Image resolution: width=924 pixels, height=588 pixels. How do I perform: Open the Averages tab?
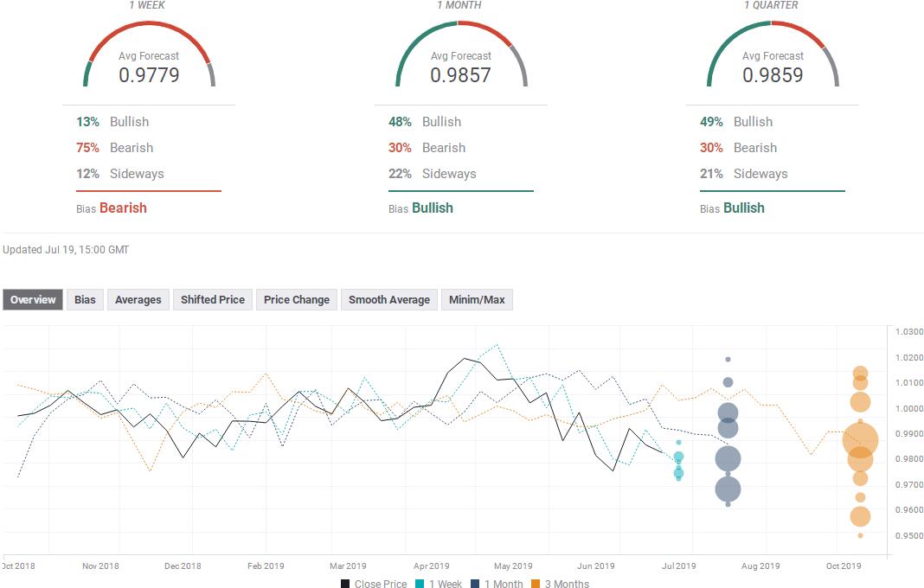(138, 299)
